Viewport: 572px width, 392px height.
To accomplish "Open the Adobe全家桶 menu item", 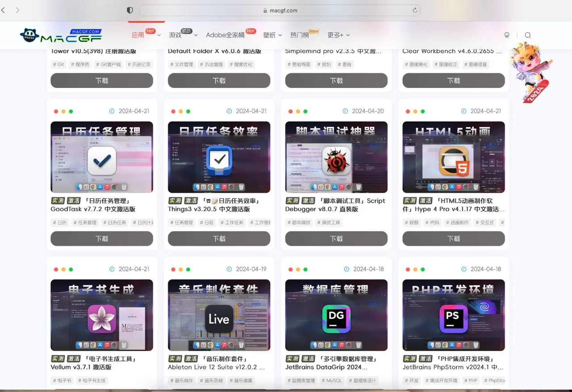I will click(226, 35).
